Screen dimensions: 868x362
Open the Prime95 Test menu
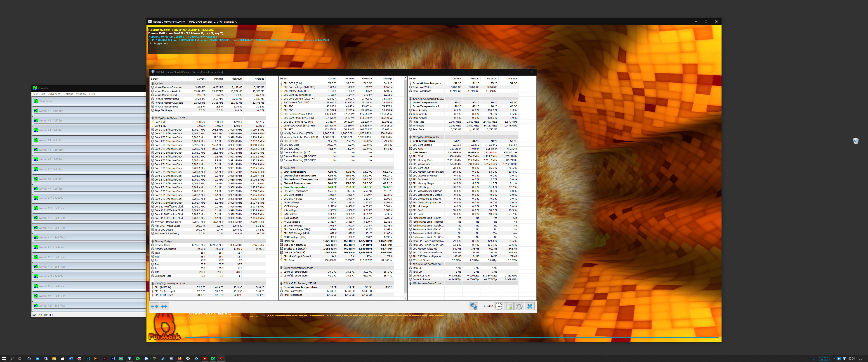(x=35, y=94)
